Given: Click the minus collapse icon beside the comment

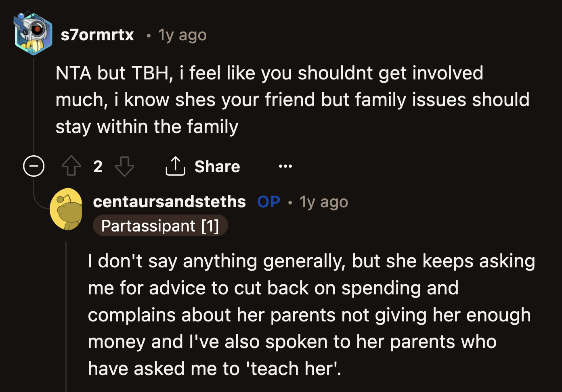Looking at the screenshot, I should click(x=34, y=166).
